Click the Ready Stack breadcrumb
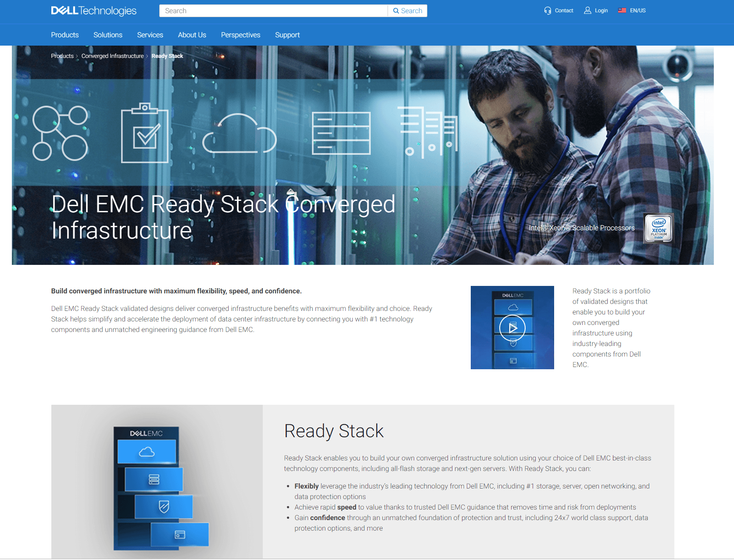 click(x=167, y=56)
